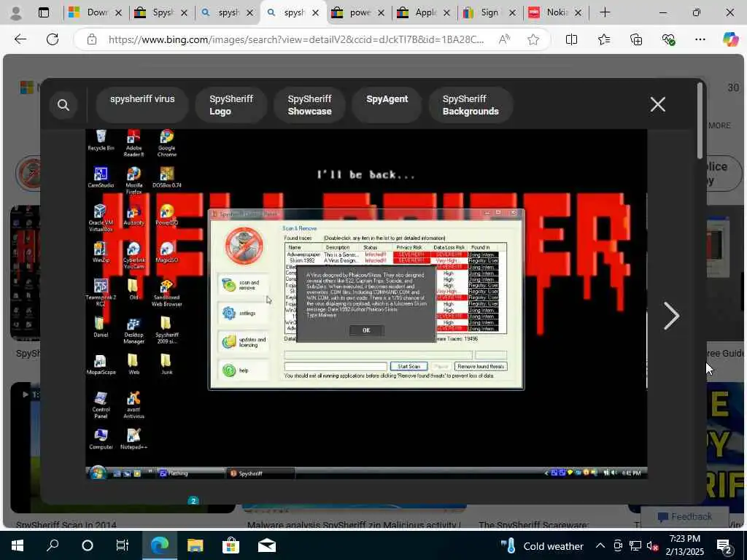The image size is (747, 560).
Task: Open network icon in system tray
Action: pos(635,545)
